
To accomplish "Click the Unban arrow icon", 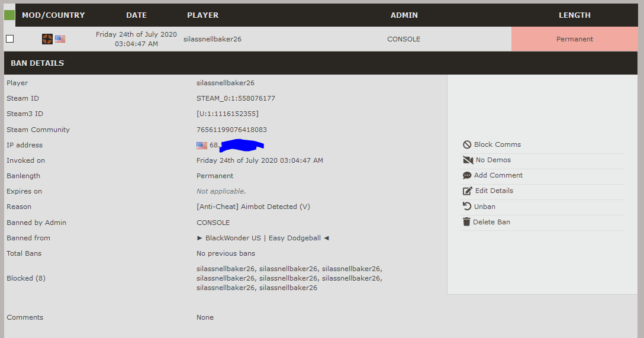I will tap(467, 206).
